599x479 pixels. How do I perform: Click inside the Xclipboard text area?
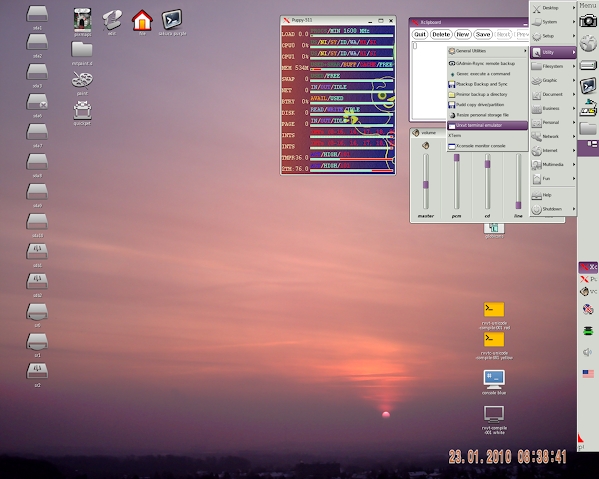[x=430, y=80]
